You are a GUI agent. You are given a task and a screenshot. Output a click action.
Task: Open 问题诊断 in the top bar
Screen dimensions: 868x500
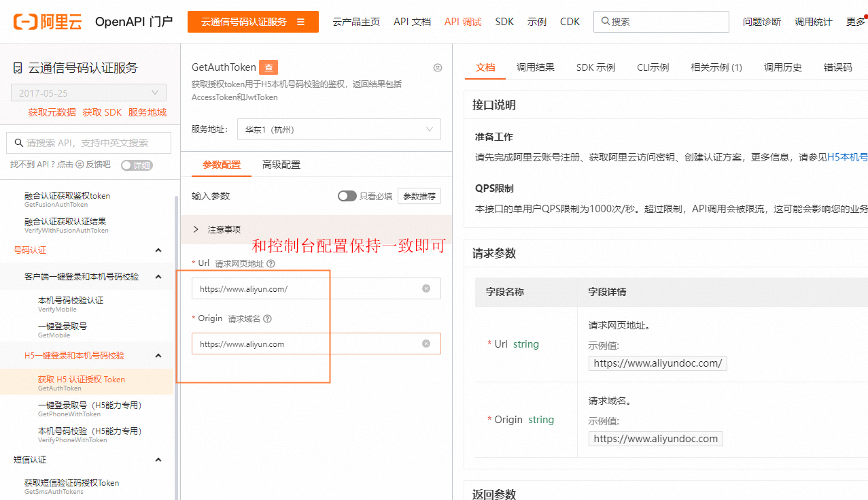click(x=762, y=22)
